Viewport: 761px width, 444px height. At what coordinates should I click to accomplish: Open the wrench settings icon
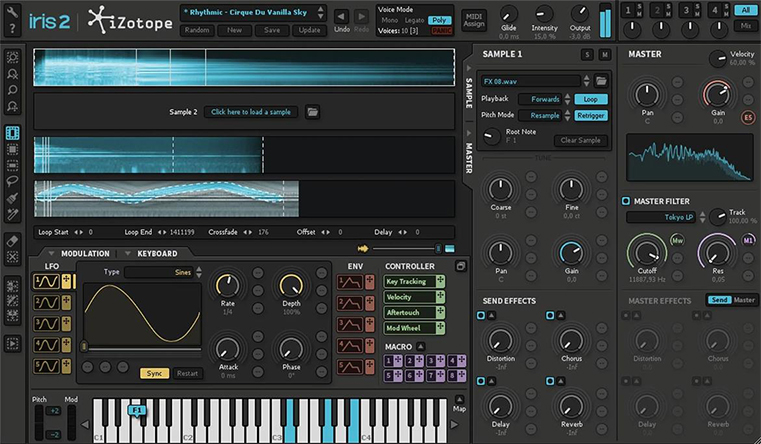(x=12, y=12)
